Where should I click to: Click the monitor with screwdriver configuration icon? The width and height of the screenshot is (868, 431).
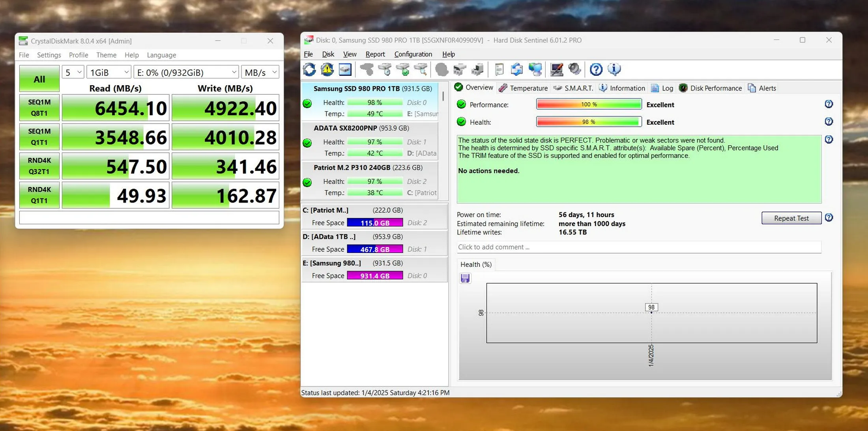[x=556, y=69]
